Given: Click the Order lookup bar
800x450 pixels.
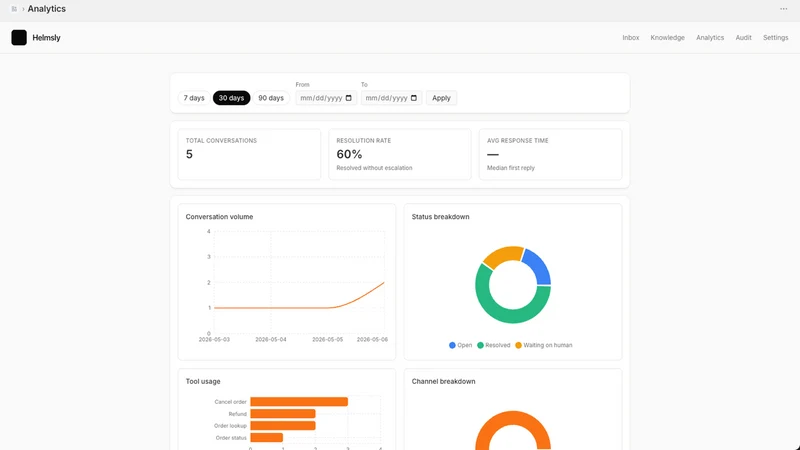Looking at the screenshot, I should click(283, 426).
